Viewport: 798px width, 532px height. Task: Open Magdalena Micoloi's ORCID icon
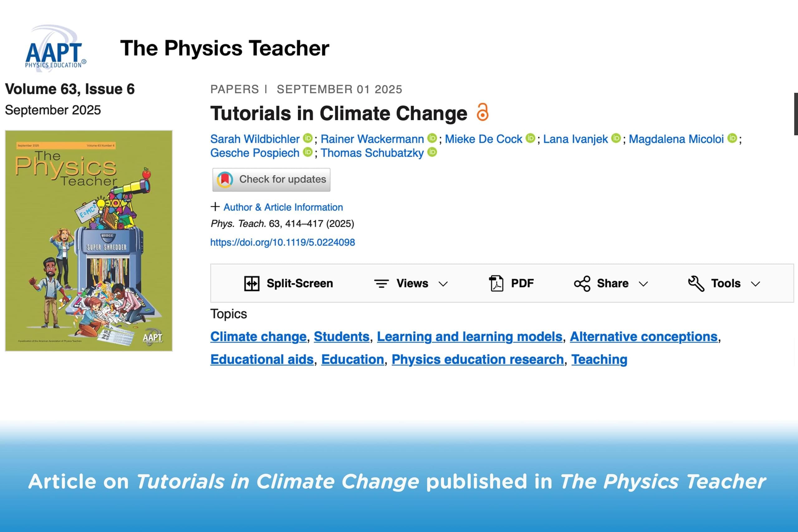point(733,138)
